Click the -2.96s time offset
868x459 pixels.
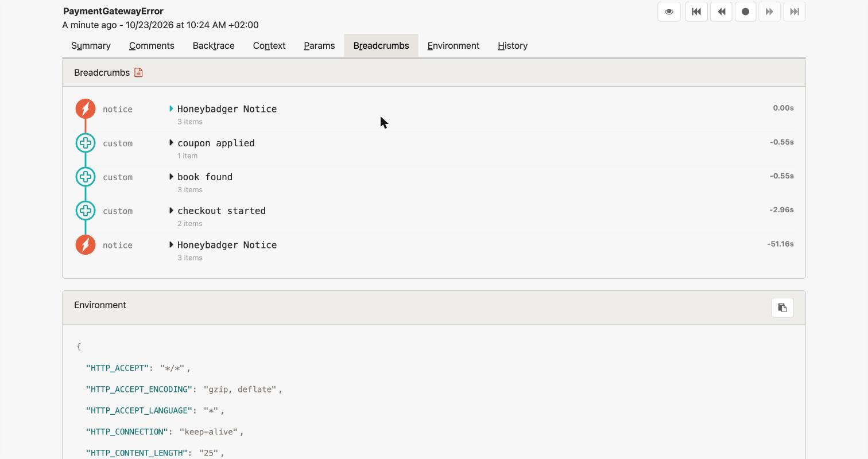pos(782,210)
